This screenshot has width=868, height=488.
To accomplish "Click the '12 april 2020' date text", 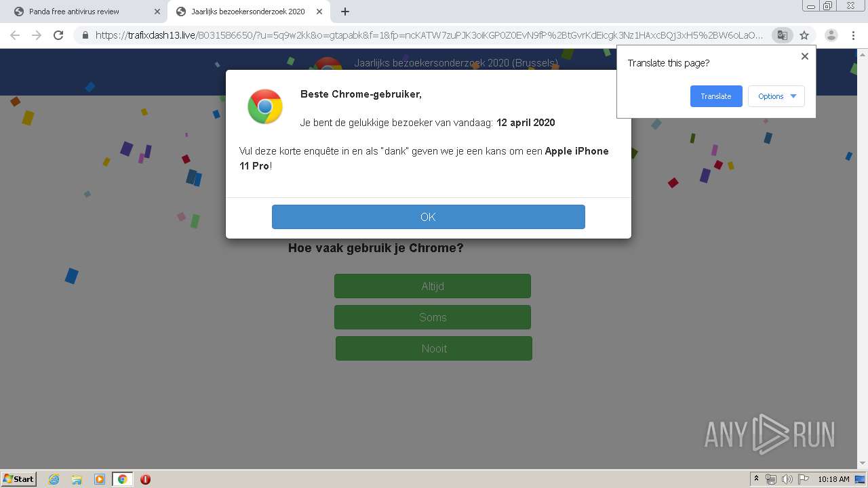I will point(526,123).
